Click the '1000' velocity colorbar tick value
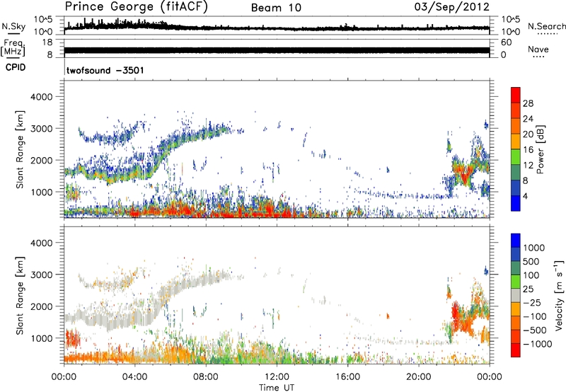 coord(533,248)
